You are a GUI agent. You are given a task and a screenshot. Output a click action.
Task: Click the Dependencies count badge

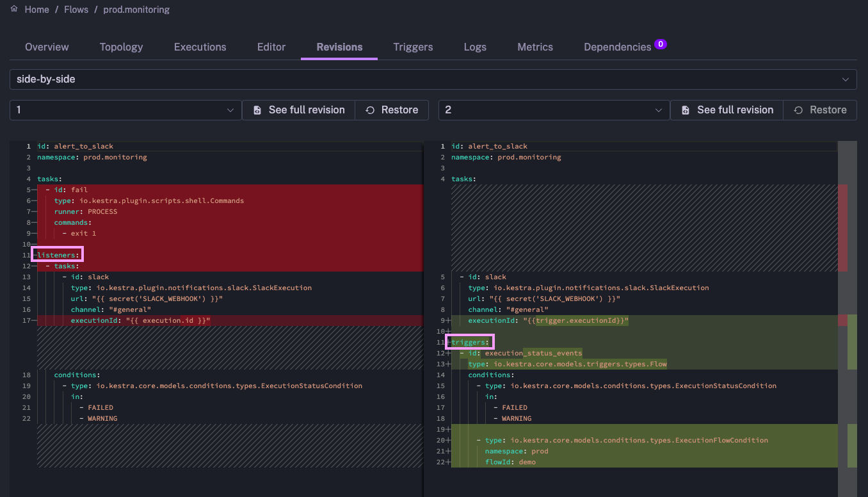tap(660, 44)
